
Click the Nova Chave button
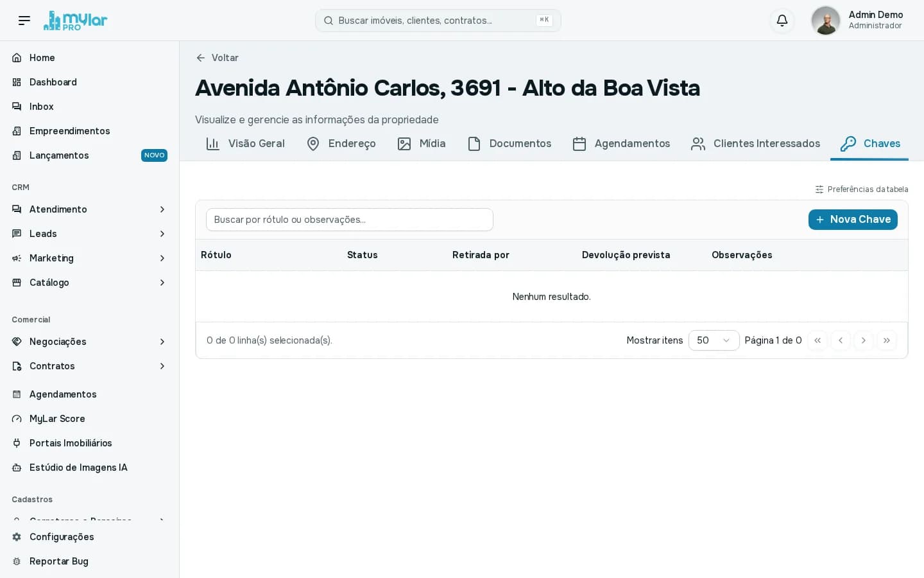tap(853, 220)
